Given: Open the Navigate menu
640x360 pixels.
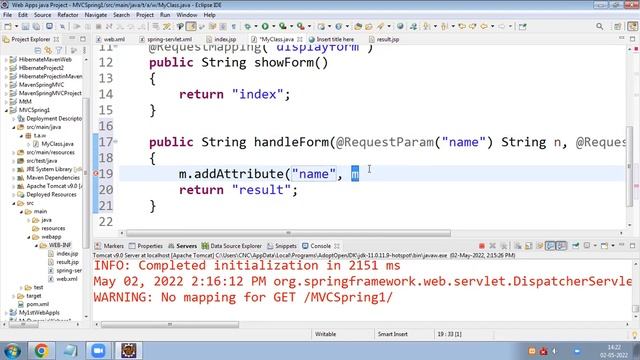Looking at the screenshot, I should (96, 15).
